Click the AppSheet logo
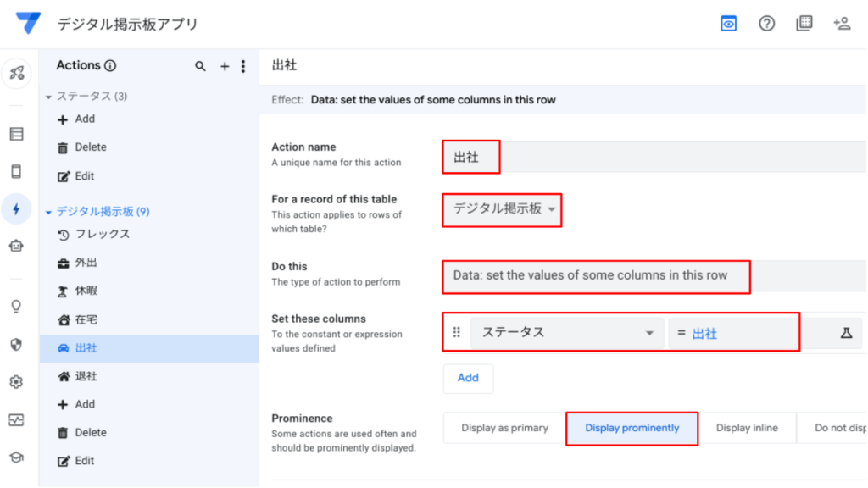This screenshot has height=488, width=868. (x=28, y=23)
